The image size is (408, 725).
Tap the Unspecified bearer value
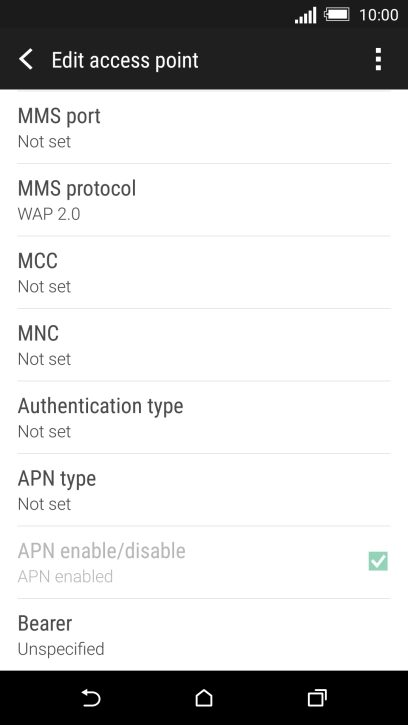point(61,649)
